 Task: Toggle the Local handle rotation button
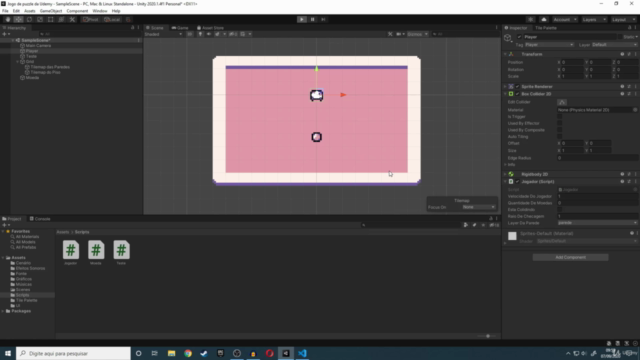coord(112,19)
